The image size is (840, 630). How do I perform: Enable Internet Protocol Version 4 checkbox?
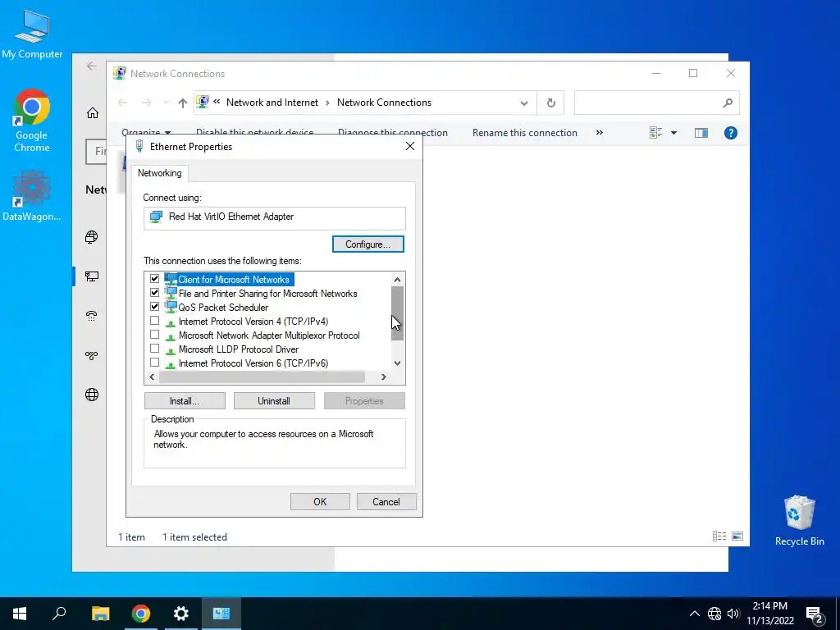(x=154, y=321)
